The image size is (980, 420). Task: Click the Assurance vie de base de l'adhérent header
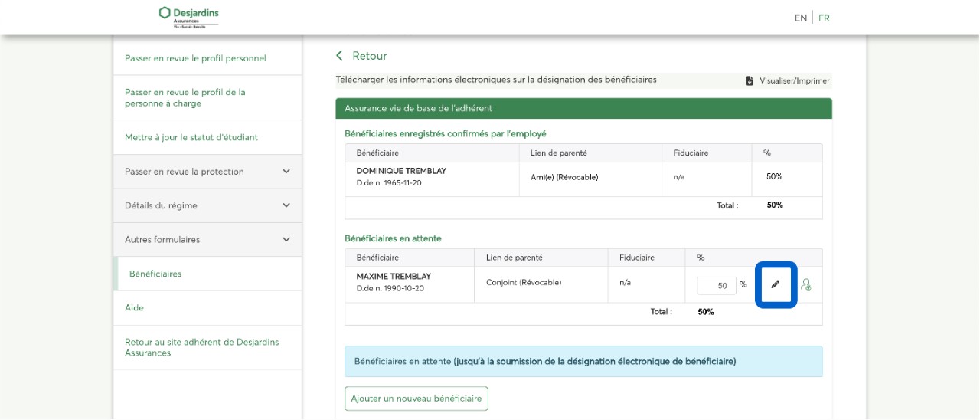[x=418, y=108]
